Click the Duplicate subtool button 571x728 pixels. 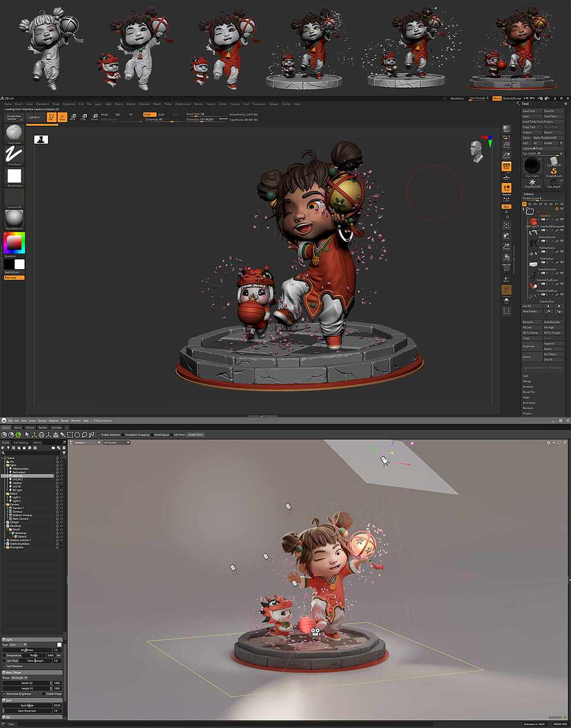point(532,346)
